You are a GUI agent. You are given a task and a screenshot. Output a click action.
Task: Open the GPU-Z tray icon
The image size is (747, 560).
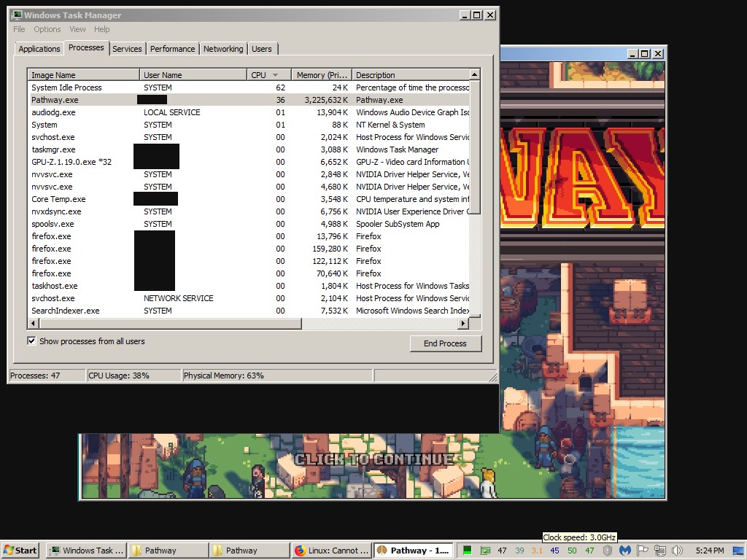tap(485, 551)
